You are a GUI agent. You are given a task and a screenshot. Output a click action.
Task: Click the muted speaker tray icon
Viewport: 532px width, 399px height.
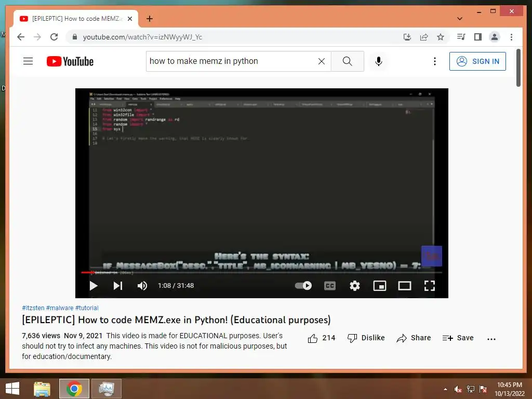click(x=458, y=389)
